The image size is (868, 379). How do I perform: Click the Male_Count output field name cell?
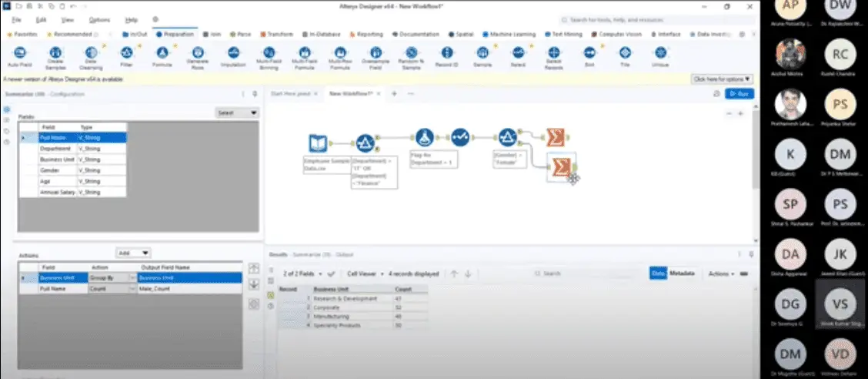tap(189, 289)
